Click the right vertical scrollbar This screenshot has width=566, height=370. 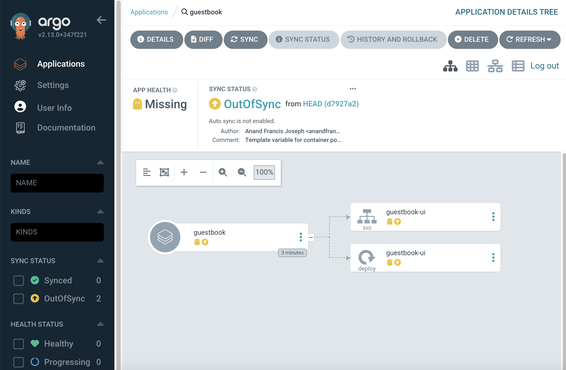point(564,261)
